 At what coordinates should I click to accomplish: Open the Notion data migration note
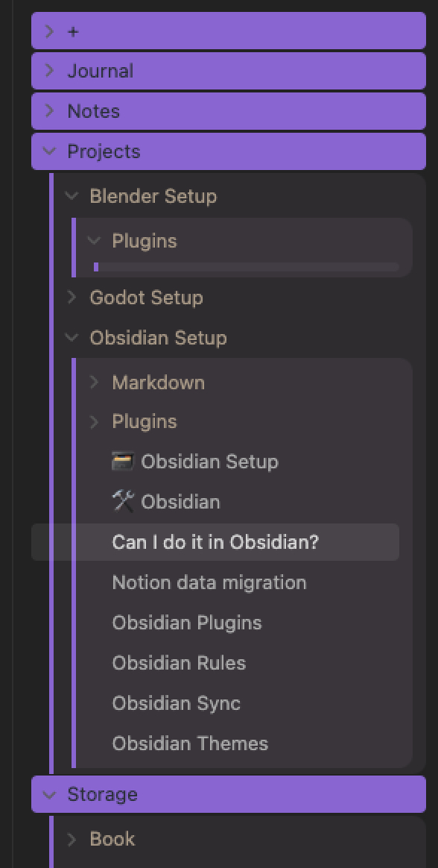pos(209,582)
